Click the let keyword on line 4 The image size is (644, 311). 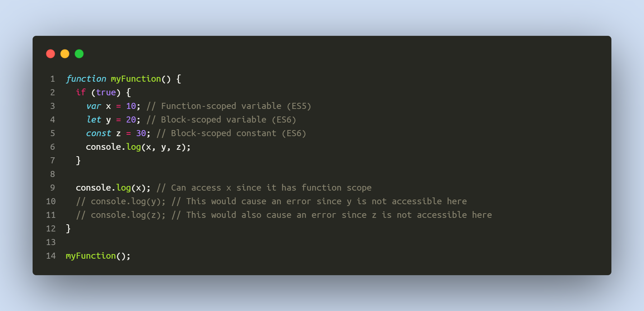point(94,120)
